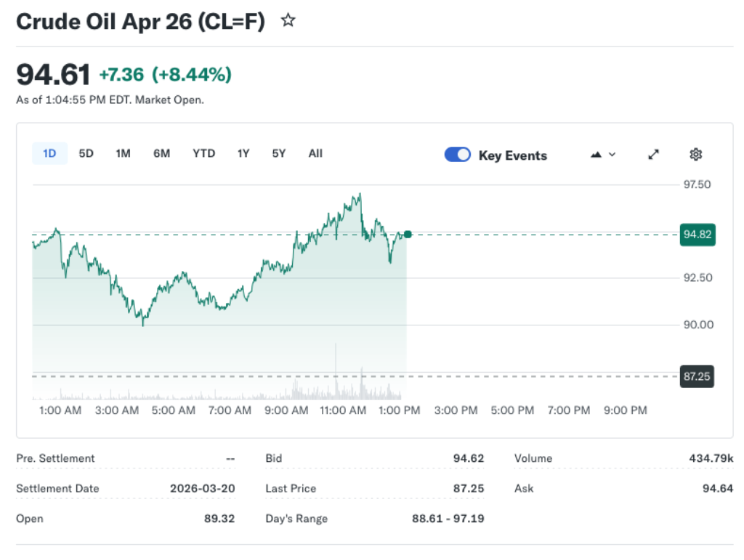Viewport: 744px width, 560px height.
Task: Select the mountain chart type icon
Action: (x=596, y=154)
